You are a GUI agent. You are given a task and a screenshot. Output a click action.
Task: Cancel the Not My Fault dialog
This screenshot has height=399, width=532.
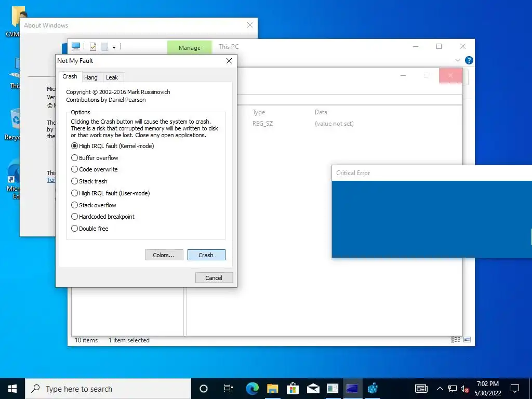[x=214, y=277]
